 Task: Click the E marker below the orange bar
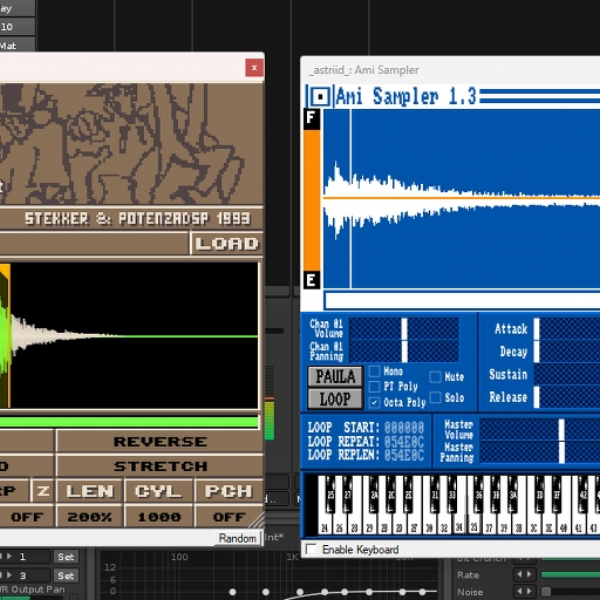coord(312,280)
